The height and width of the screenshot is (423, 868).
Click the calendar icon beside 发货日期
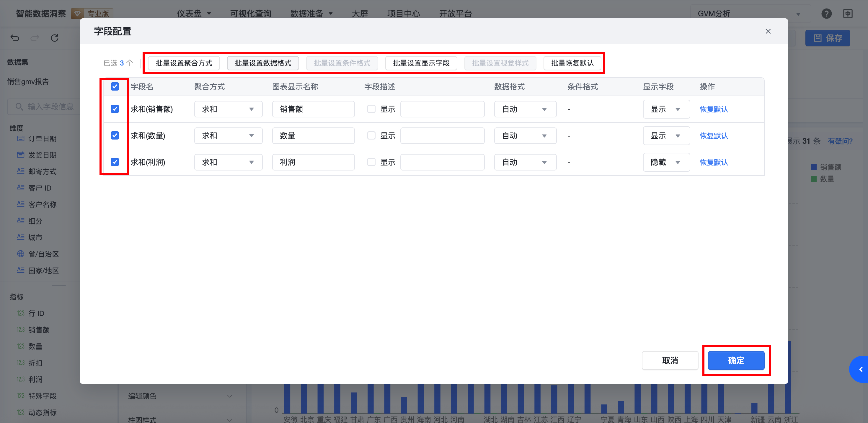tap(21, 155)
